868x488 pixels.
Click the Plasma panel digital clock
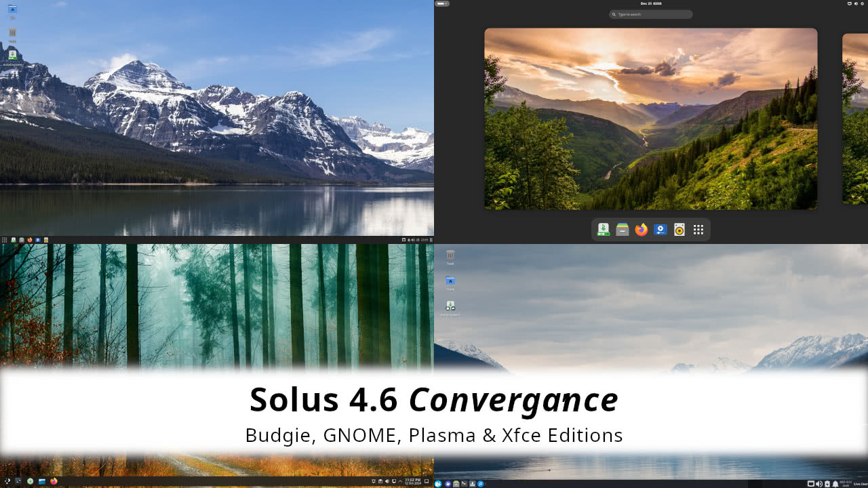413,481
